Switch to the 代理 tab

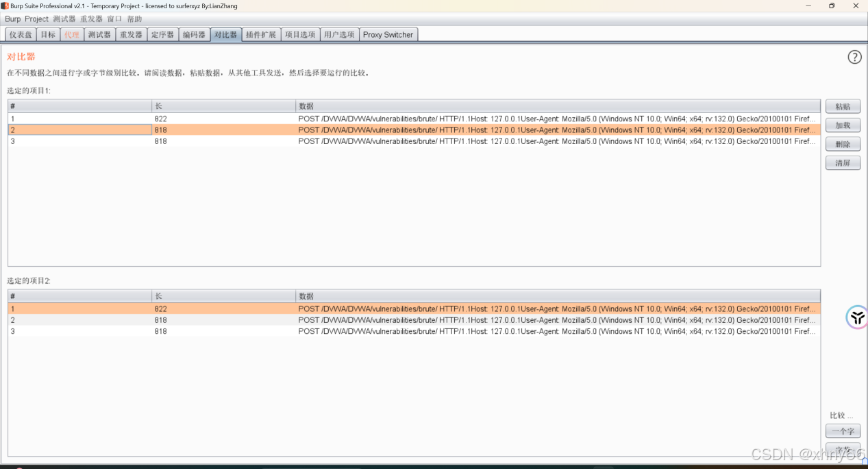72,34
